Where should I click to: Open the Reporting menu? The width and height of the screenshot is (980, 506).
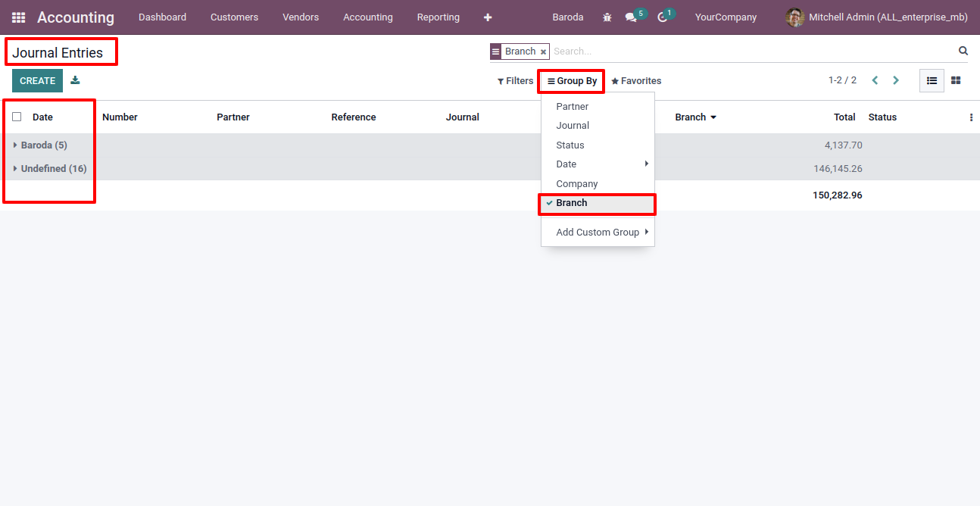coord(438,17)
